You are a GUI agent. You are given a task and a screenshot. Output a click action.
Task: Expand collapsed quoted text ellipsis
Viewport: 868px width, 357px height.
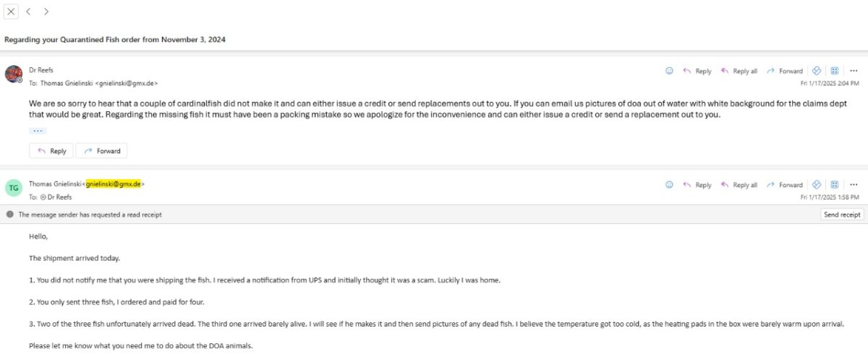[x=38, y=131]
